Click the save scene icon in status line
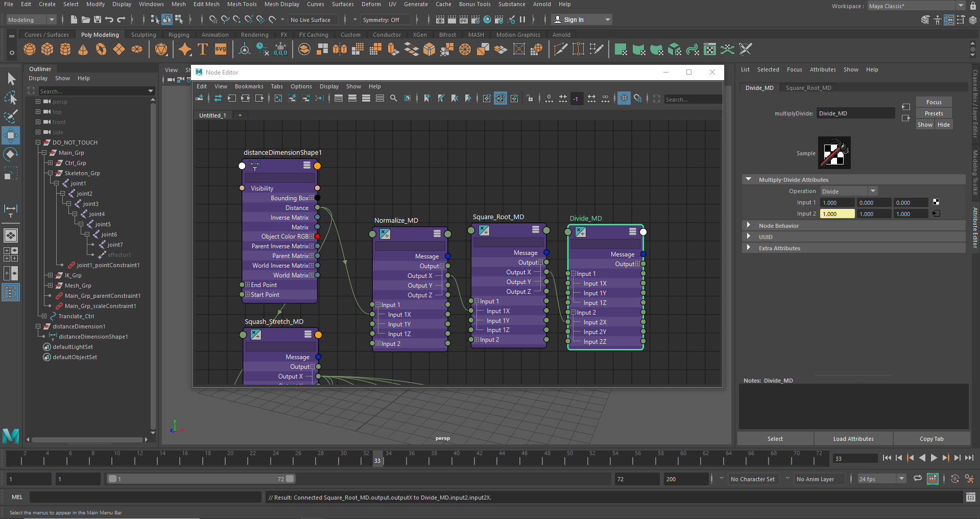 pyautogui.click(x=98, y=19)
